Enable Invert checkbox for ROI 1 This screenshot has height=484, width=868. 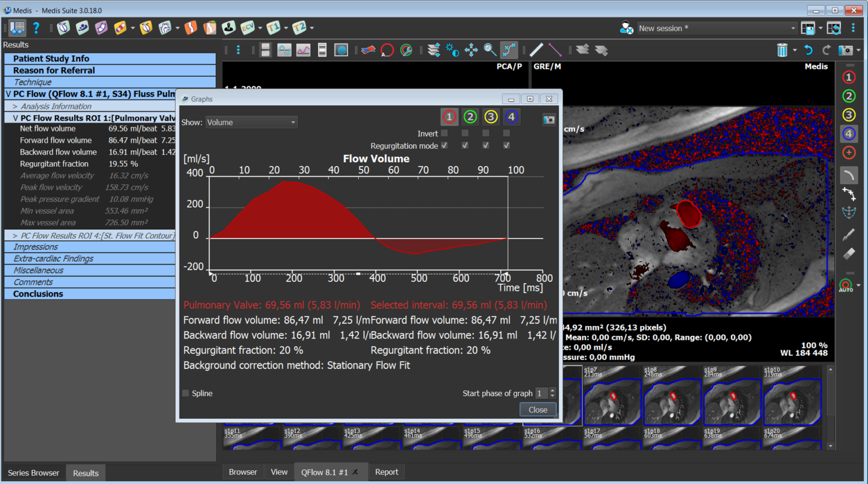click(445, 133)
